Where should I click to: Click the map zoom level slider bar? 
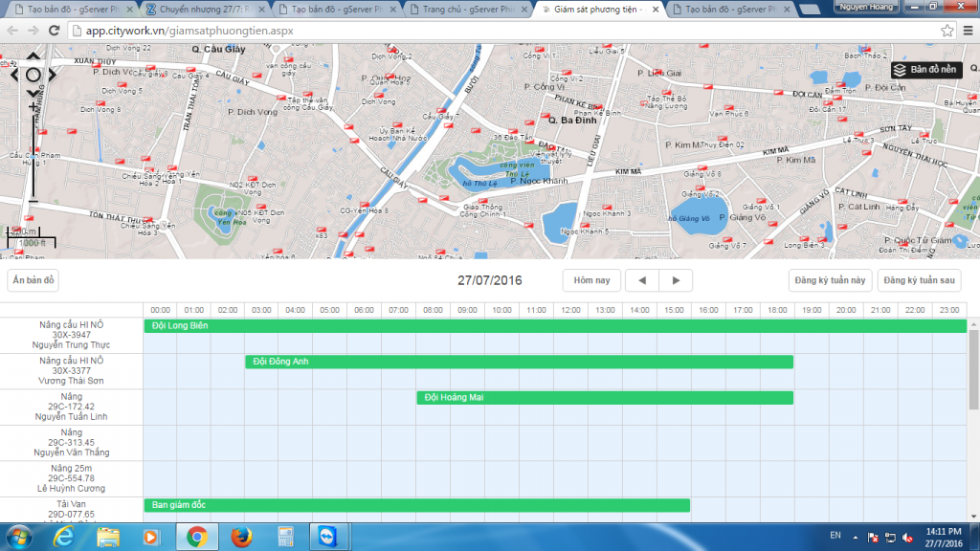pyautogui.click(x=33, y=158)
